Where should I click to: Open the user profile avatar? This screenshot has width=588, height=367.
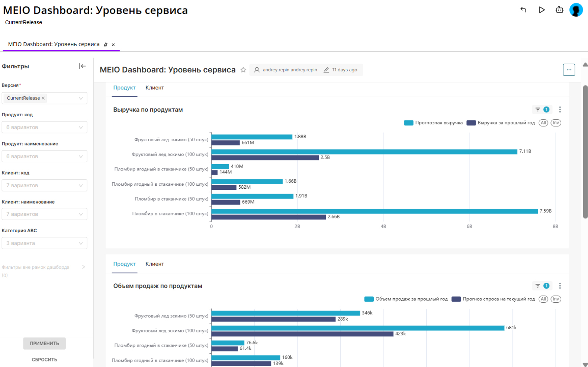tap(576, 10)
